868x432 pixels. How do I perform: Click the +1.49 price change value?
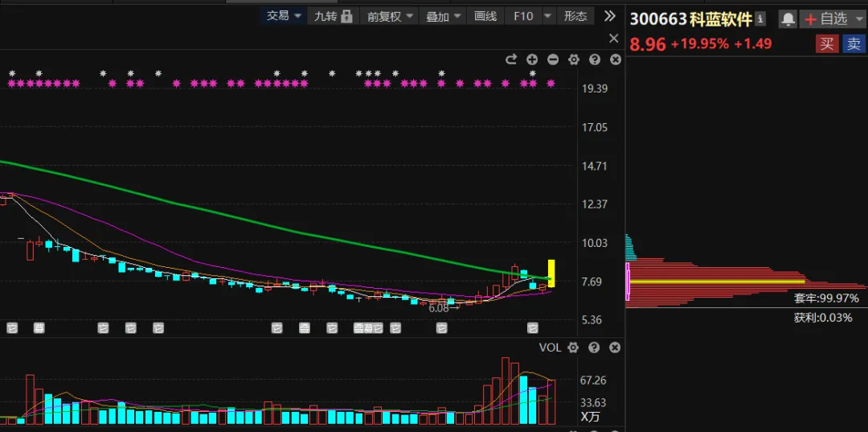click(753, 43)
